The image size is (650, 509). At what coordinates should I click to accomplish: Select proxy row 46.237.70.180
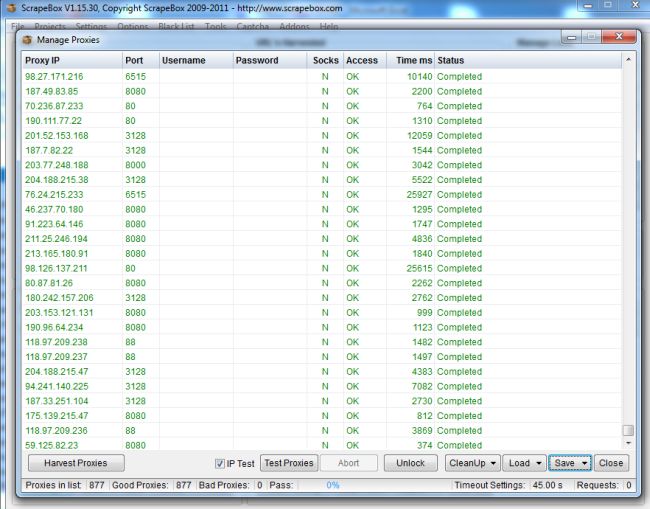pyautogui.click(x=322, y=210)
